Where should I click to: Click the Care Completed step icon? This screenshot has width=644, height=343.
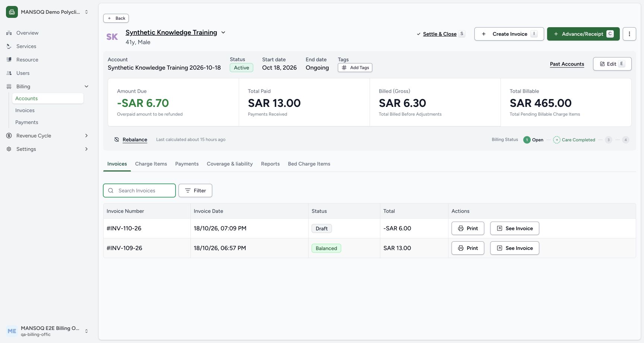point(556,140)
